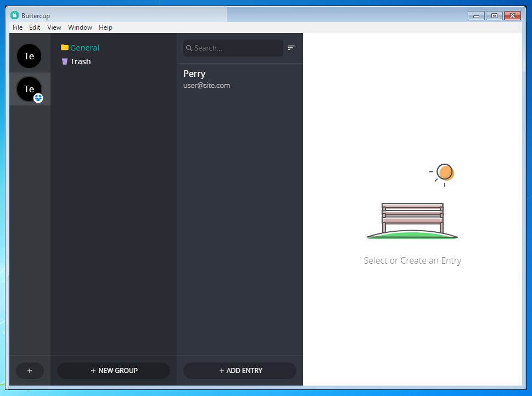Screen dimensions: 532x396
Task: Select the Perry entry
Action: pyautogui.click(x=239, y=80)
